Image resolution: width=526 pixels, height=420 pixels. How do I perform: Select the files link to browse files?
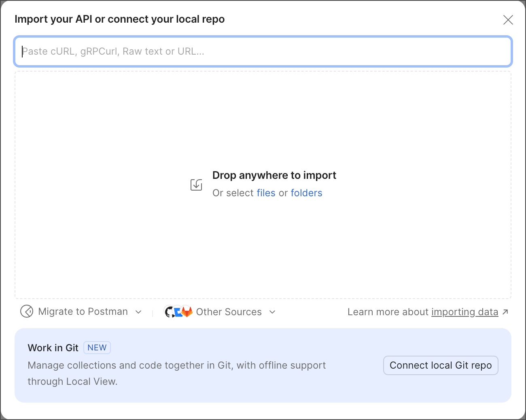coord(266,193)
